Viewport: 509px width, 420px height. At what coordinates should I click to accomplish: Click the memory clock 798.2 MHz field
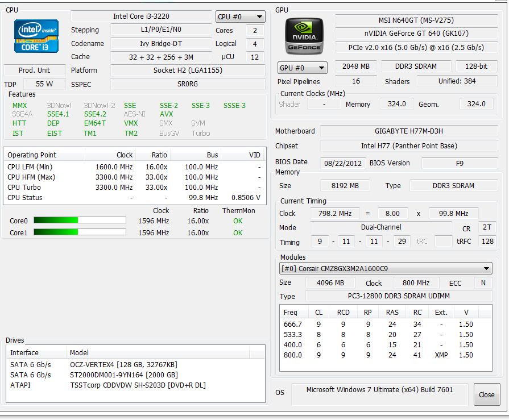334,213
